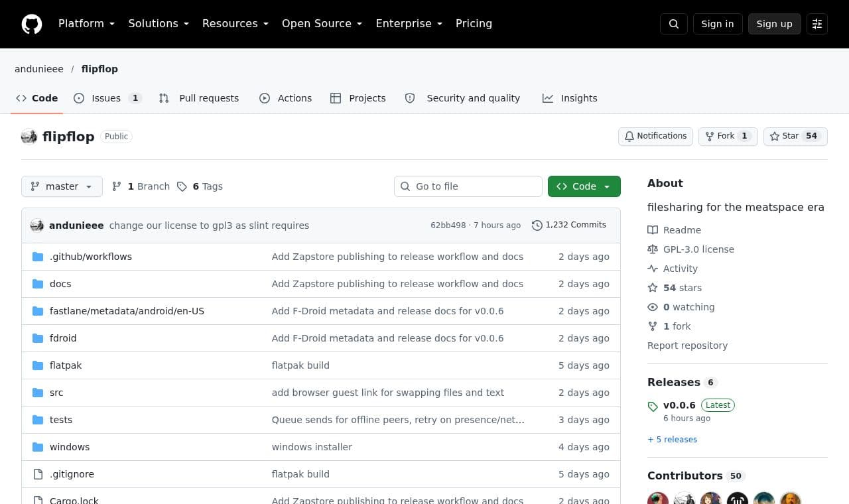This screenshot has height=504, width=849.
Task: Fork the flipflop repository
Action: pos(728,136)
